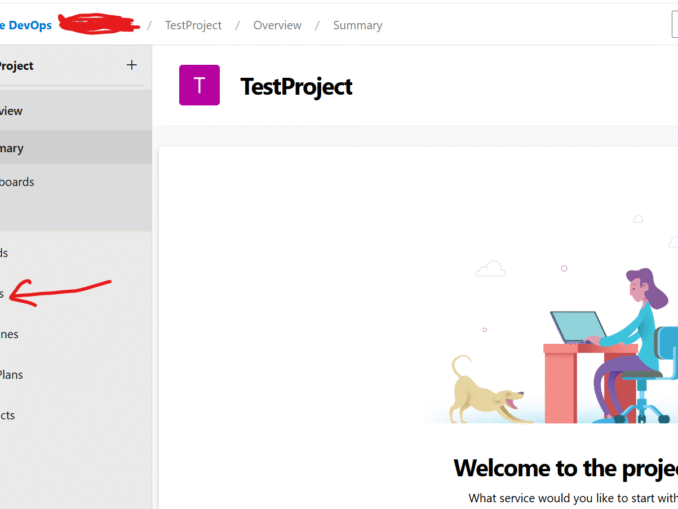
Task: Select Summary in the sidebar
Action: 12,148
